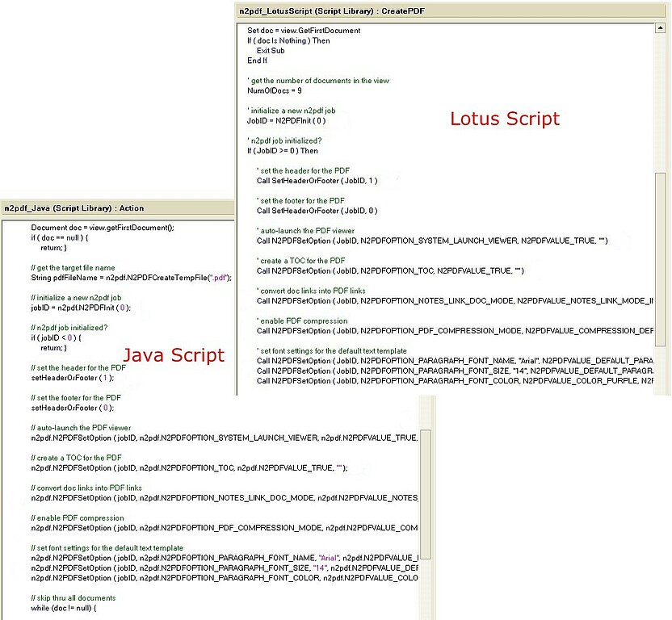The width and height of the screenshot is (672, 620).
Task: Click the LotusScript line setting N2PDFOPTION_TOC
Action: tap(390, 270)
